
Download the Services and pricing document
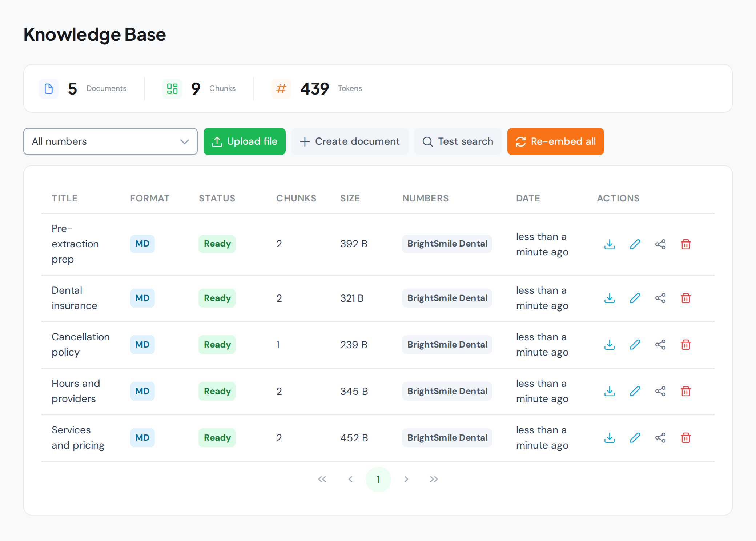[x=610, y=438]
